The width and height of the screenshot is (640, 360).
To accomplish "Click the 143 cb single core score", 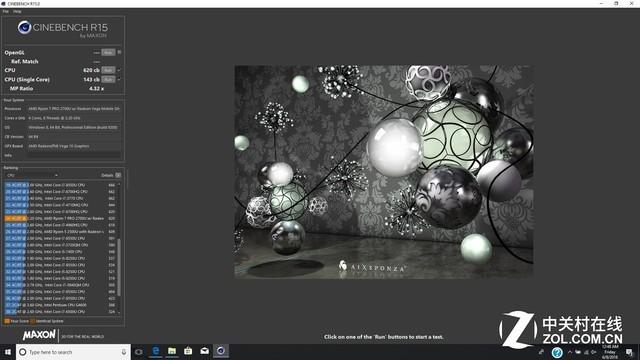I will (x=91, y=79).
